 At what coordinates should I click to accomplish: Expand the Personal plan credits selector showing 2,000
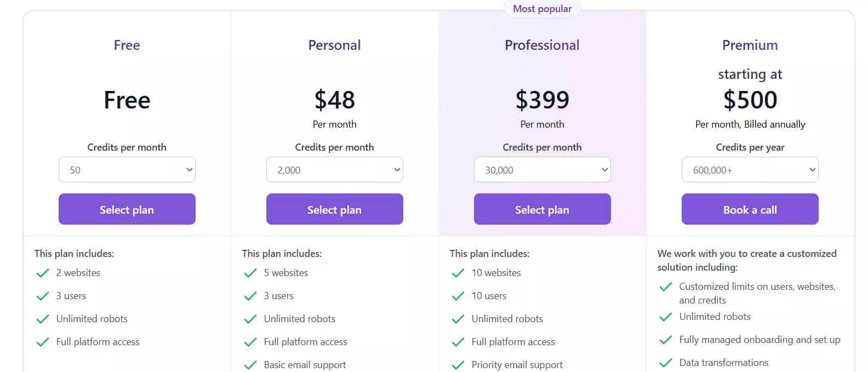[x=334, y=170]
